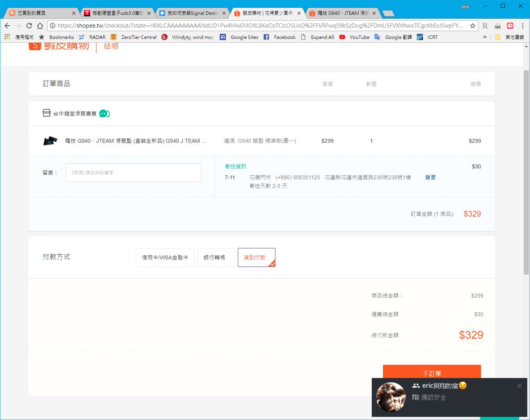Viewport: 530px width, 420px height.
Task: Bookmark this page with the star icon
Action: (472, 26)
